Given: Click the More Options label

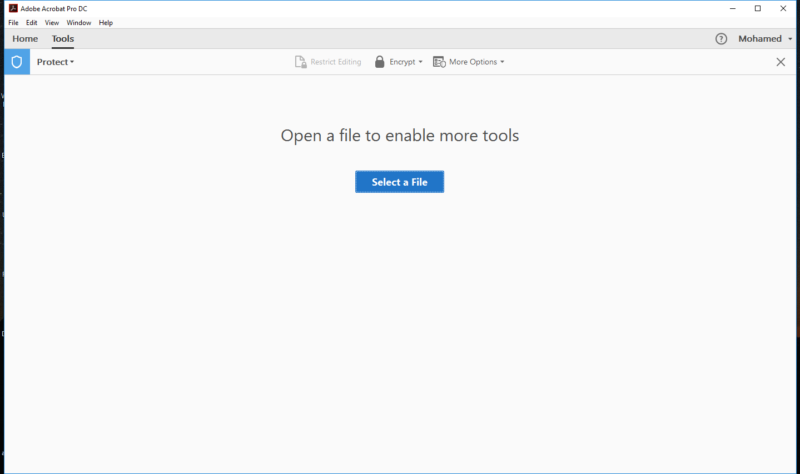Looking at the screenshot, I should pyautogui.click(x=473, y=62).
